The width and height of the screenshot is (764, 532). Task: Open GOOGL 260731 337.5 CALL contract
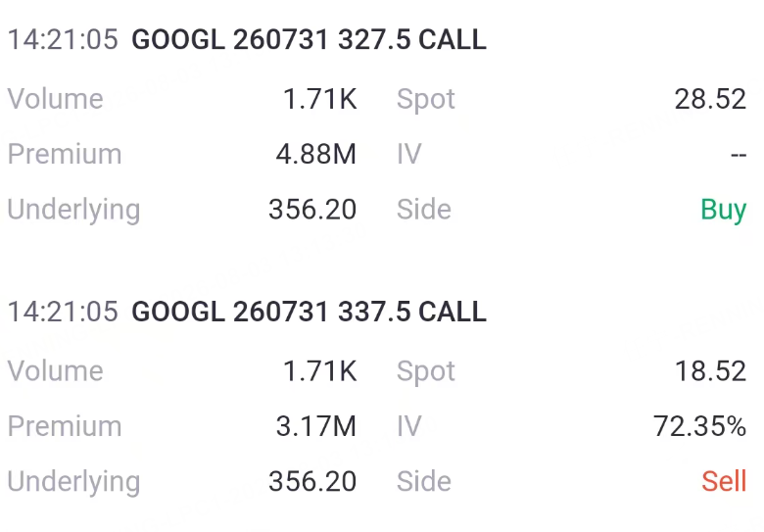(x=309, y=312)
